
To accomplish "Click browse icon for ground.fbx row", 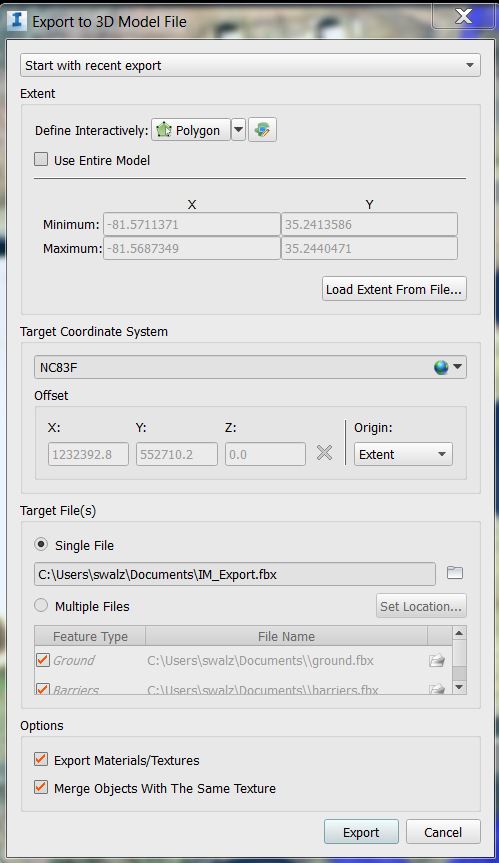I will 437,660.
